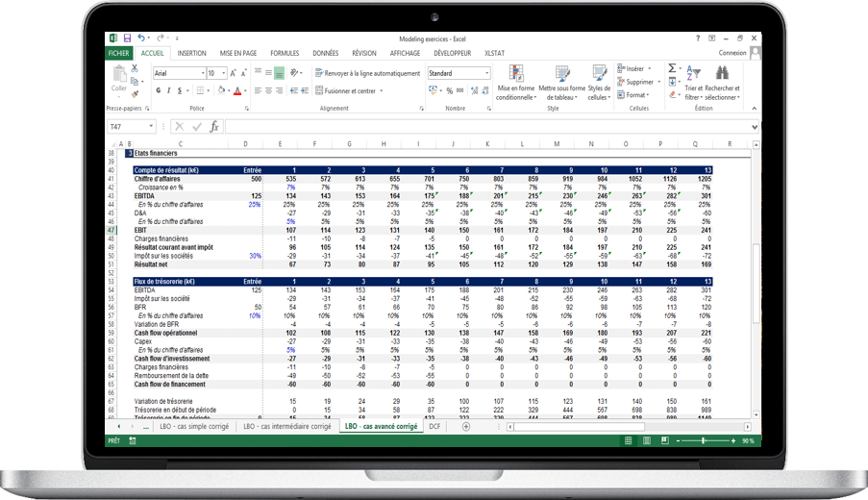Decrease cell indent
The width and height of the screenshot is (868, 500).
tap(294, 90)
